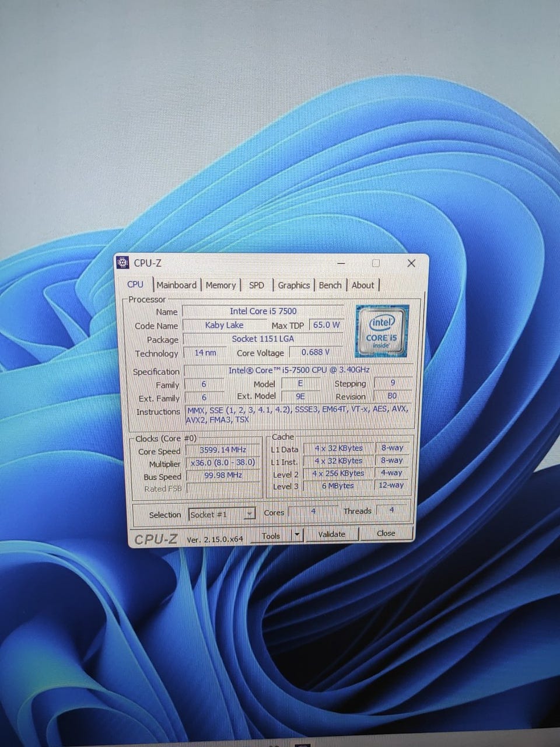Show the About tab
The height and width of the screenshot is (747, 560).
pos(363,285)
